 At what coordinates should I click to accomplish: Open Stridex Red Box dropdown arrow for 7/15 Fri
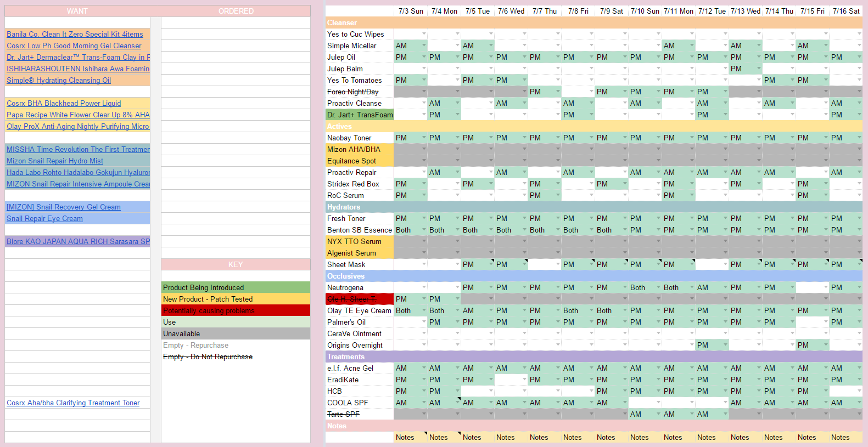pos(826,184)
